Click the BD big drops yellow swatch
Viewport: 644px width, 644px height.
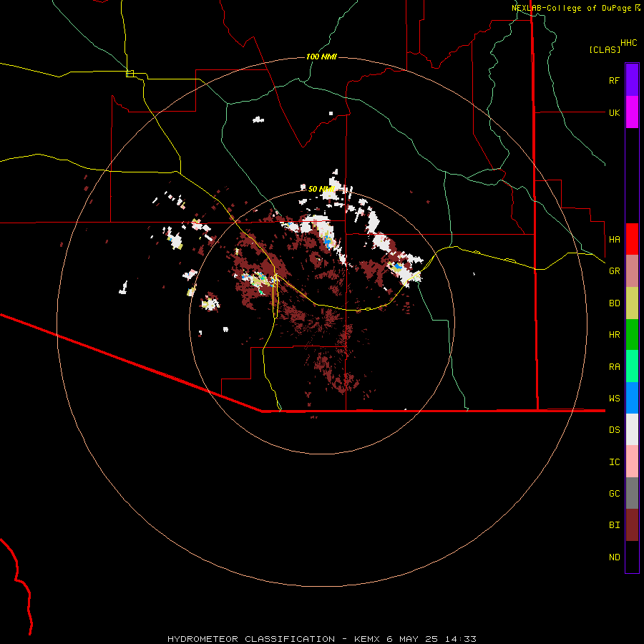coord(632,303)
